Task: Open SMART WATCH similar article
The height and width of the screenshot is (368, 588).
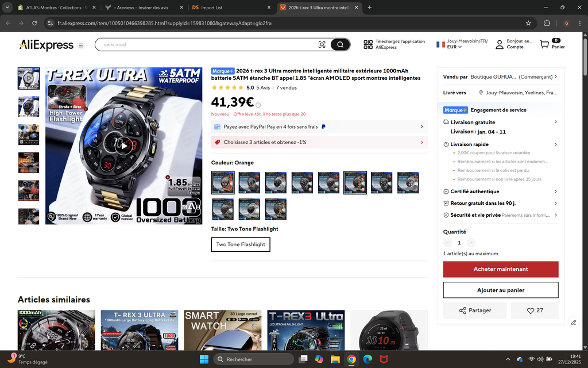Action: point(223,331)
